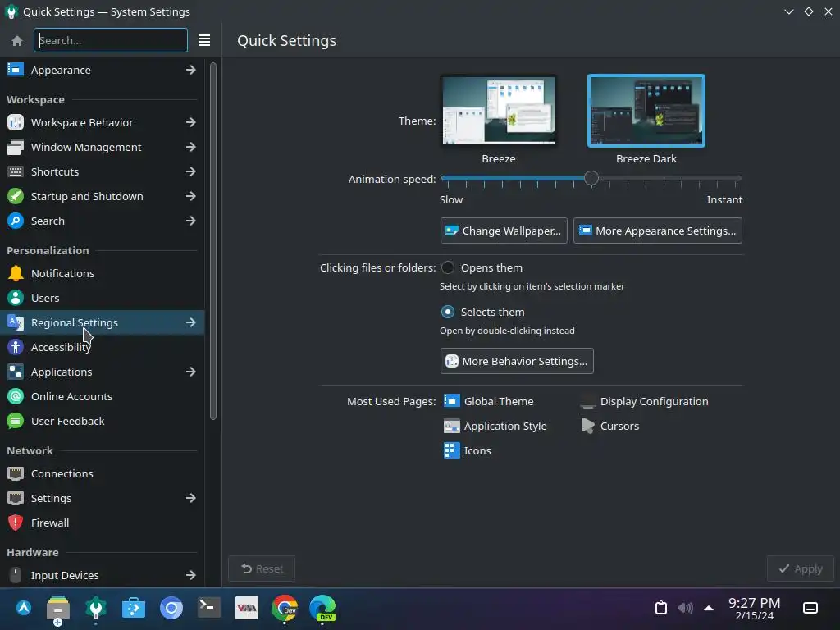Viewport: 840px width, 630px height.
Task: Open the clock showing 9:27 PM
Action: (755, 608)
